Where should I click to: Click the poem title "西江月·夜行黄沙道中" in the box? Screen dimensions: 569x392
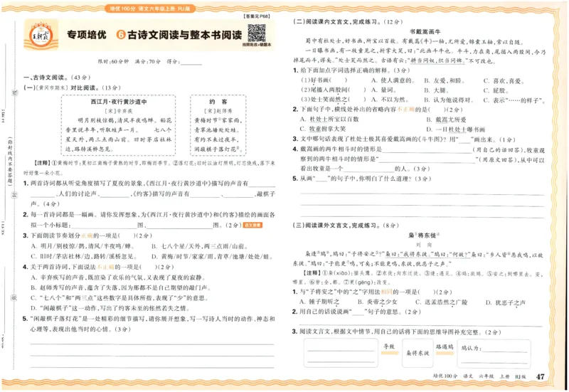point(119,102)
